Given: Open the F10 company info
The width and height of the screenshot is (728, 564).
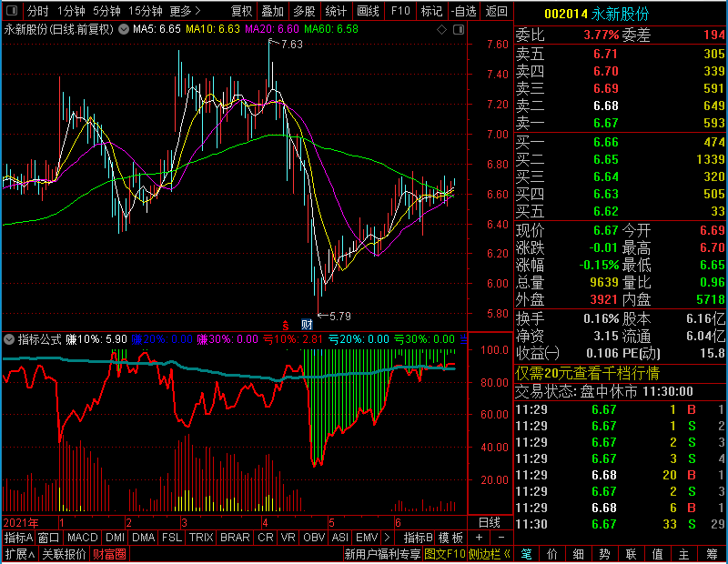Looking at the screenshot, I should [x=400, y=11].
